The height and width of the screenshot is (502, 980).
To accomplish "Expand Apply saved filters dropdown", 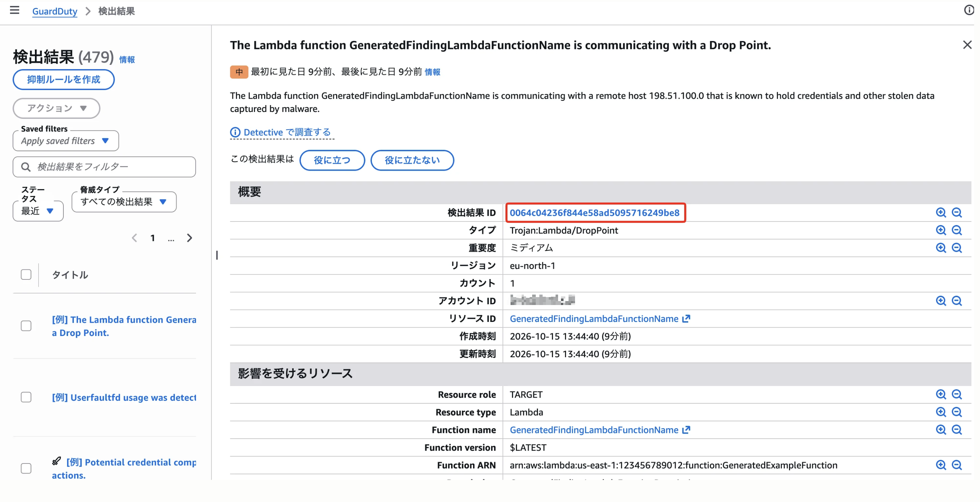I will [66, 141].
